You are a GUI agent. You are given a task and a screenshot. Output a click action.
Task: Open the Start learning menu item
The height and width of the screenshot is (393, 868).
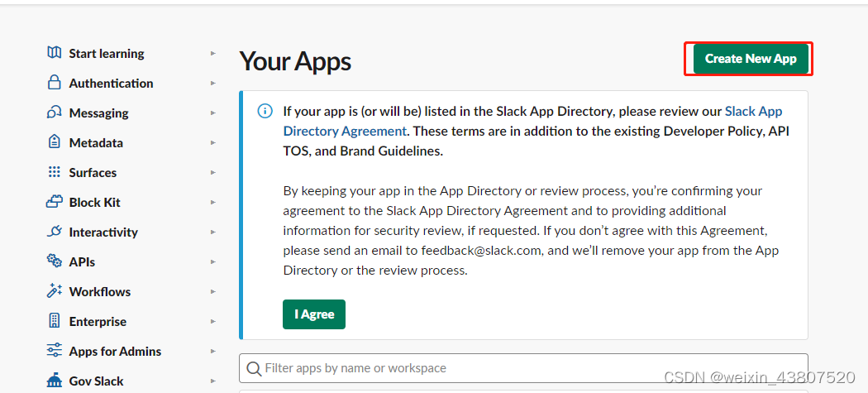click(x=107, y=54)
